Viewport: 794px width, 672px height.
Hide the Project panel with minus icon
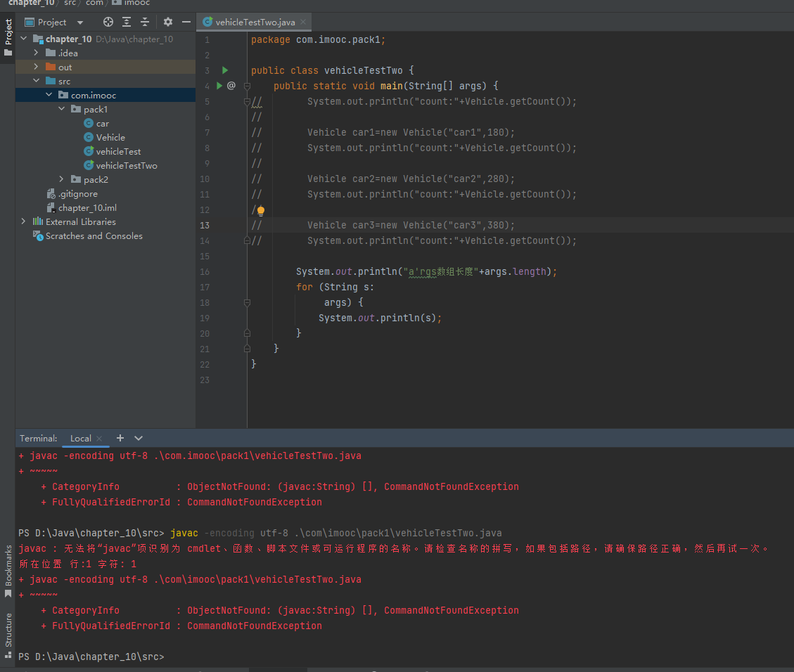pos(186,22)
